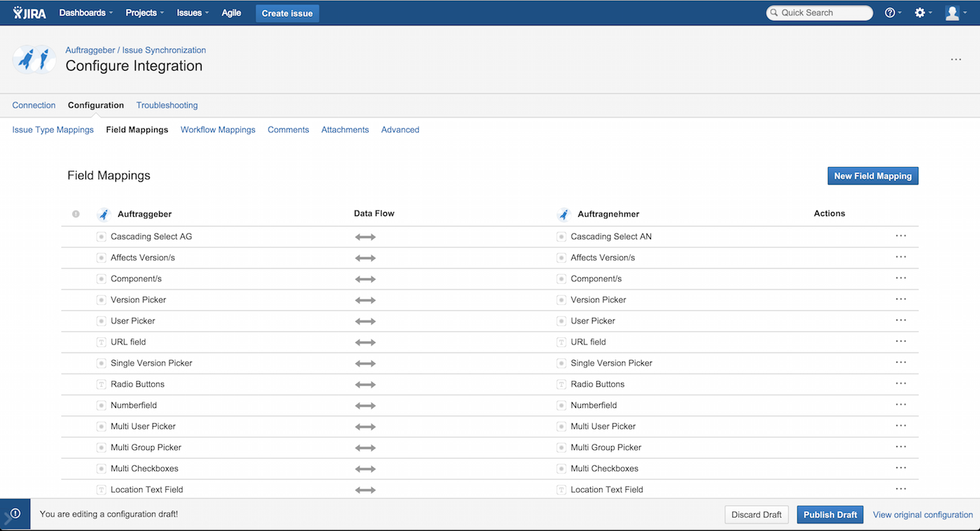Open the Issue Synchronization breadcrumb link

[x=164, y=50]
